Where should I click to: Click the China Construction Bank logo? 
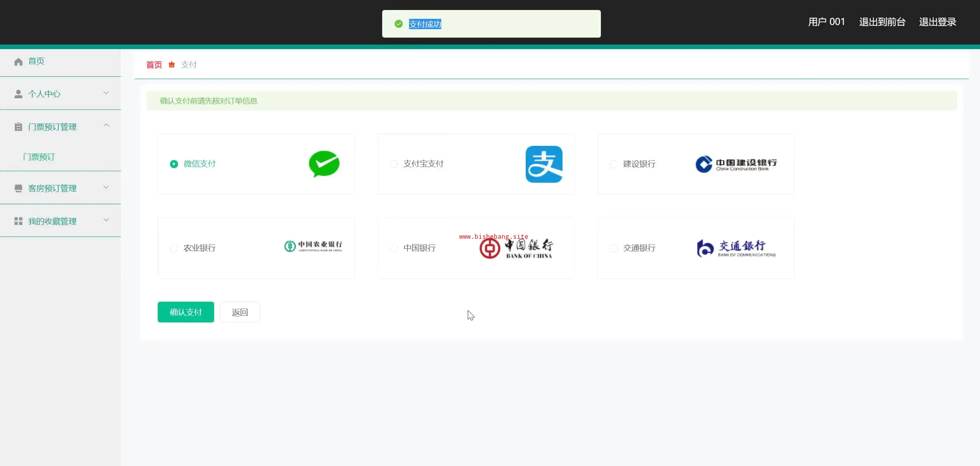736,164
